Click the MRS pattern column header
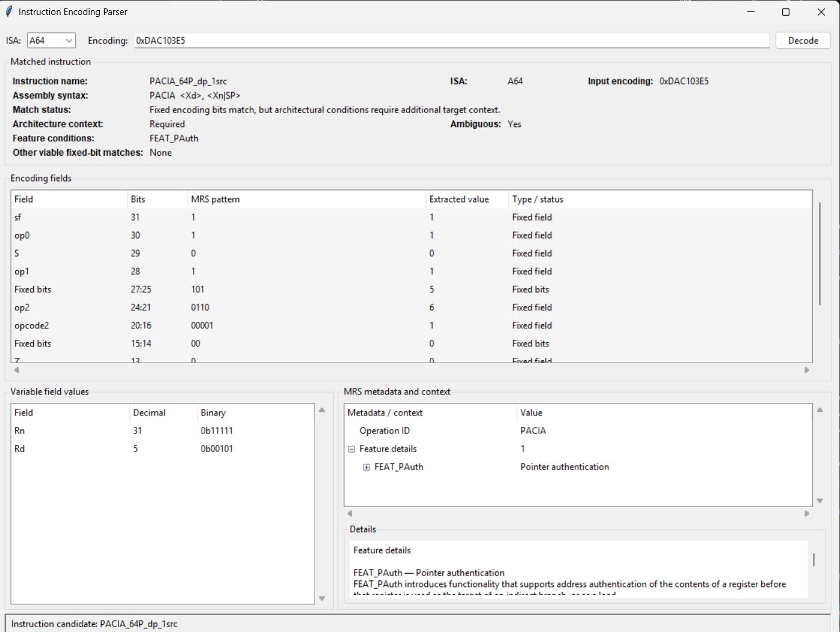 pyautogui.click(x=306, y=199)
